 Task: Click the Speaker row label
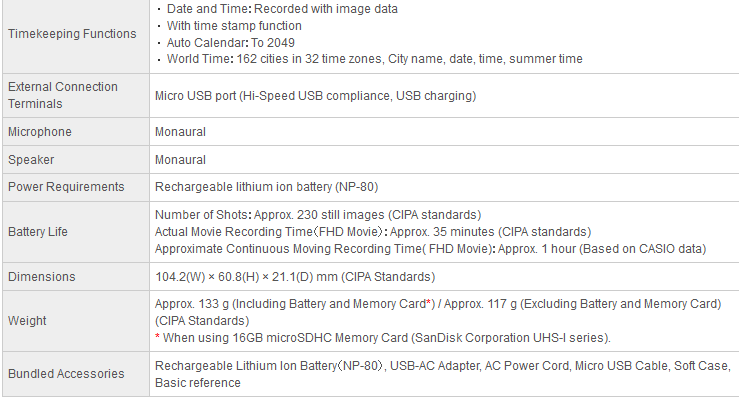click(x=31, y=160)
